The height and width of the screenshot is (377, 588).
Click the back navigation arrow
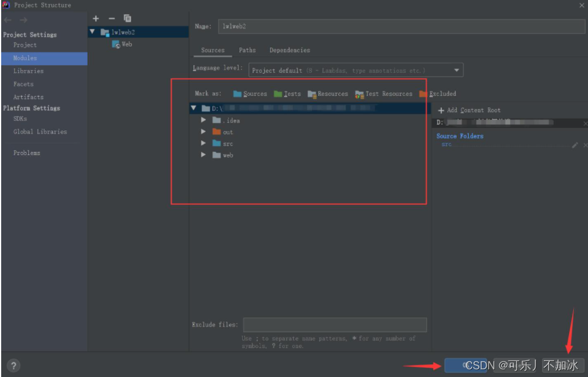pyautogui.click(x=8, y=20)
